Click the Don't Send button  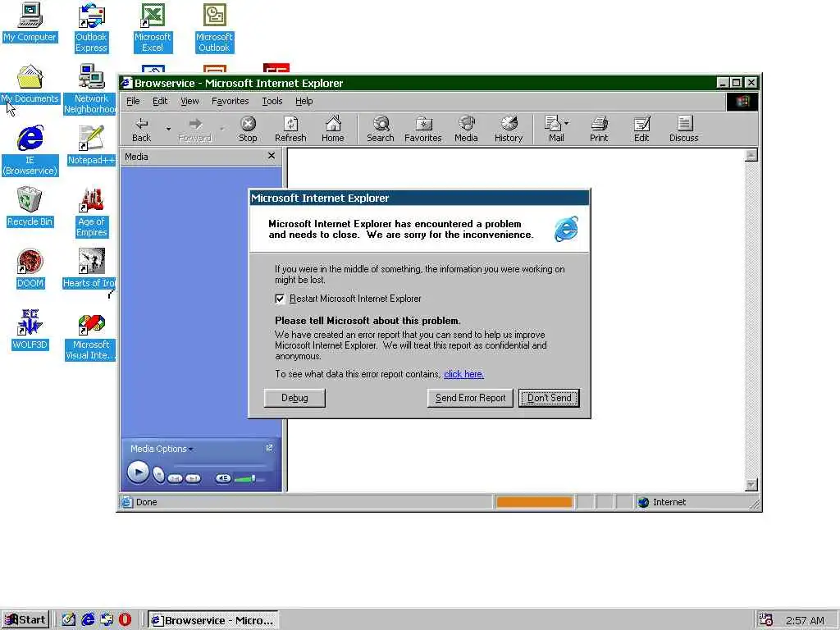tap(549, 398)
